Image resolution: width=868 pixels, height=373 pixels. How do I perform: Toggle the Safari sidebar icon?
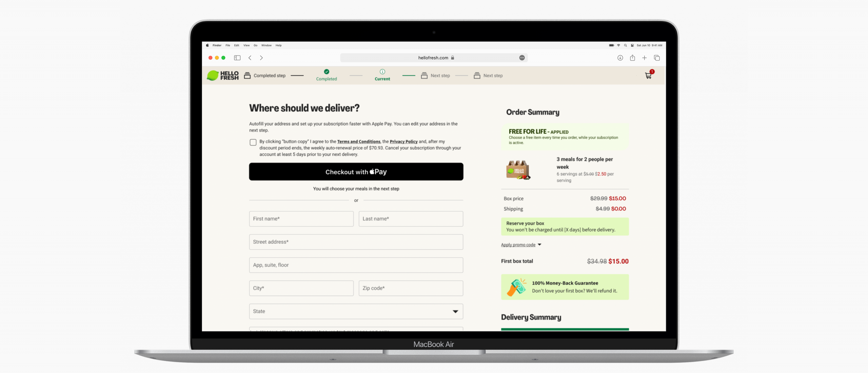[x=237, y=58]
